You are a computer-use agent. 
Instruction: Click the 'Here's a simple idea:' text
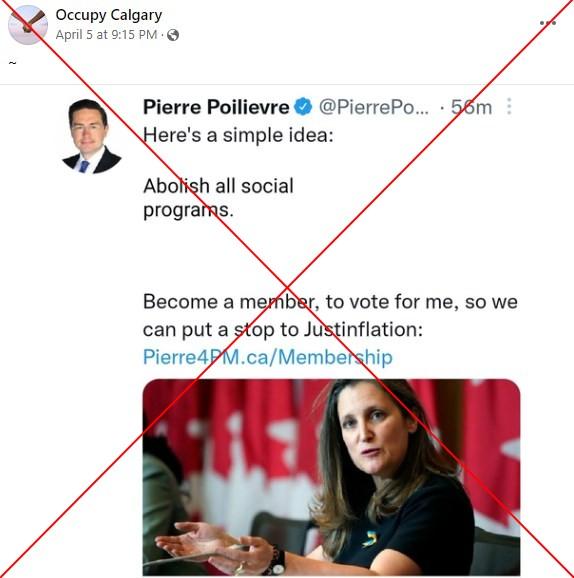(238, 135)
